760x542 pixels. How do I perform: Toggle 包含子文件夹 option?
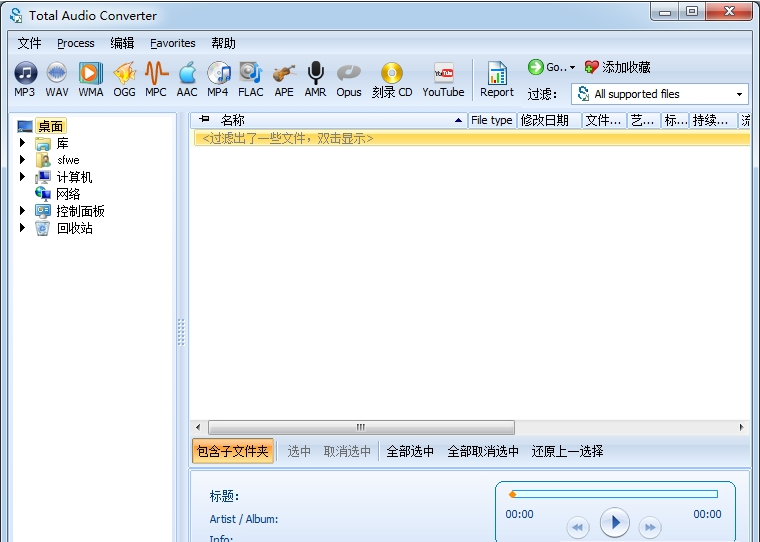233,451
